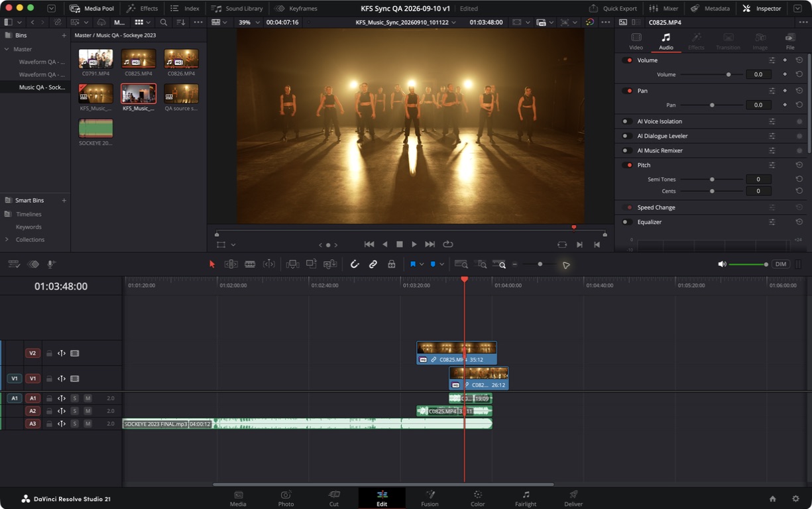The height and width of the screenshot is (509, 812).
Task: Toggle timeline Snapping magnet icon
Action: coord(355,264)
